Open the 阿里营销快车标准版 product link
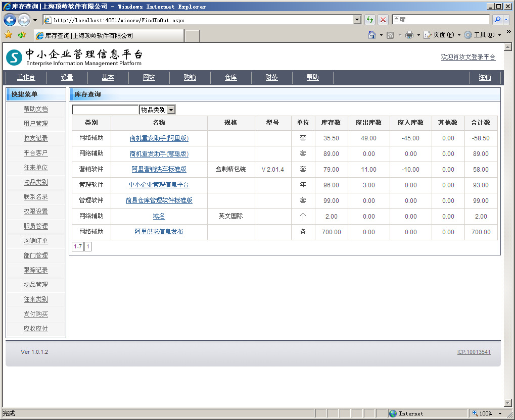 159,170
